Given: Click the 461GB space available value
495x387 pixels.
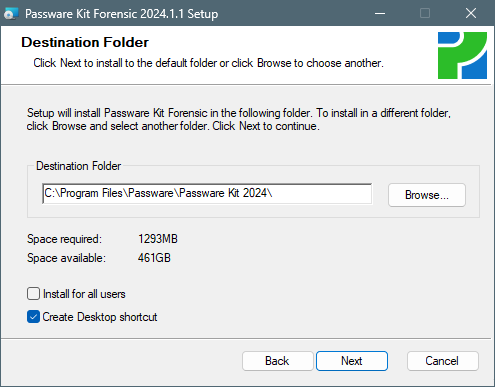Looking at the screenshot, I should pos(154,258).
